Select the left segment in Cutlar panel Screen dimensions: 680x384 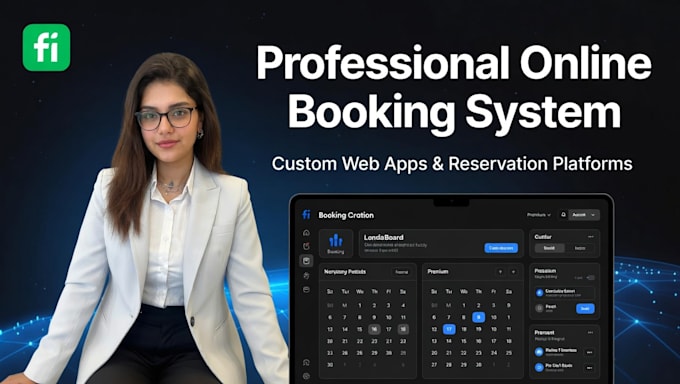click(x=549, y=248)
